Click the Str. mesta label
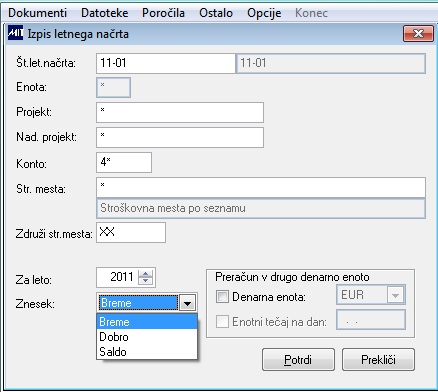438x392 pixels. (41, 189)
